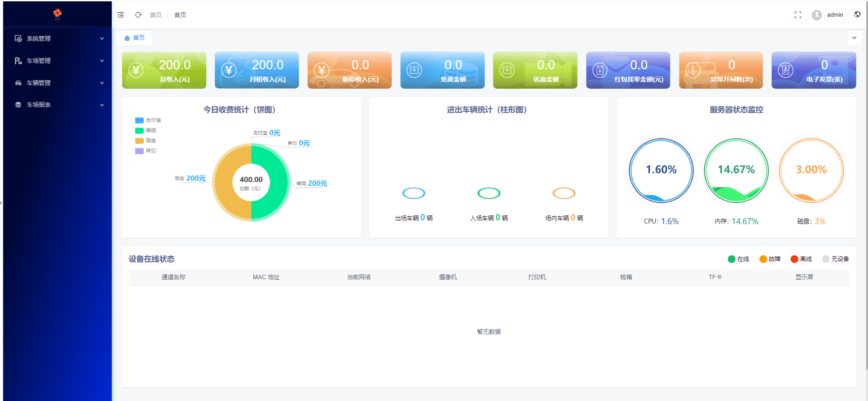Click the 首页 breadcrumb link
Screen dimensions: 868x401
tap(156, 15)
